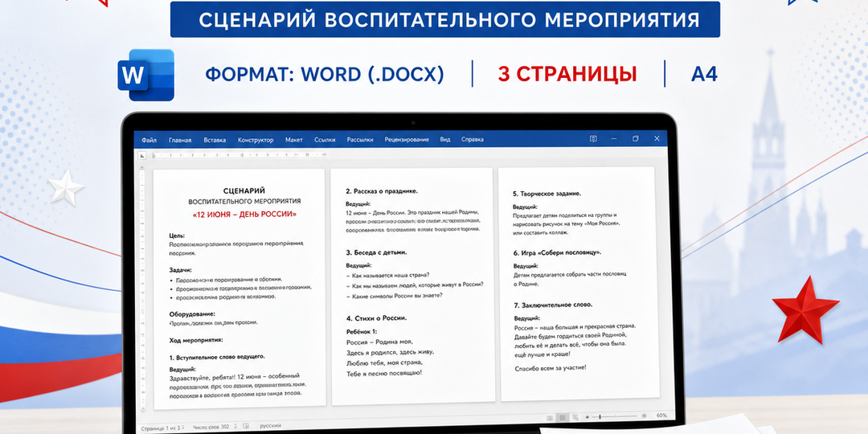Open the Справка ribbon tab
Image resolution: width=868 pixels, height=434 pixels.
tap(473, 140)
